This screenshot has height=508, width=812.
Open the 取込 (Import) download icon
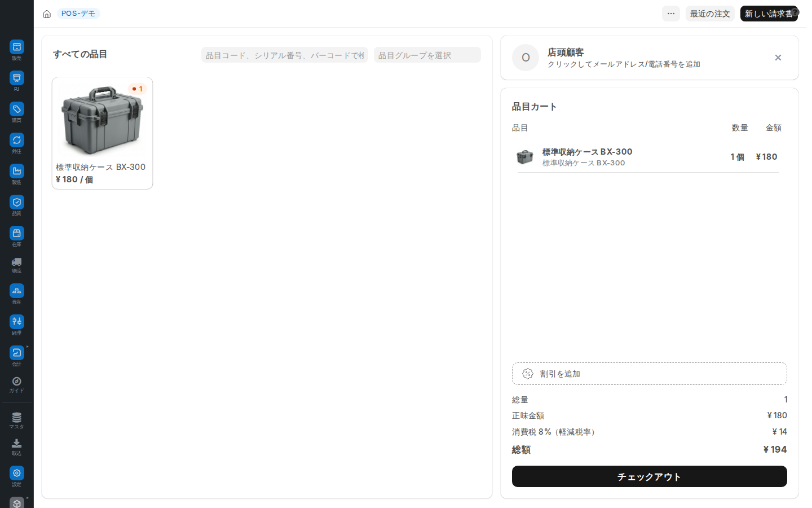click(x=17, y=444)
